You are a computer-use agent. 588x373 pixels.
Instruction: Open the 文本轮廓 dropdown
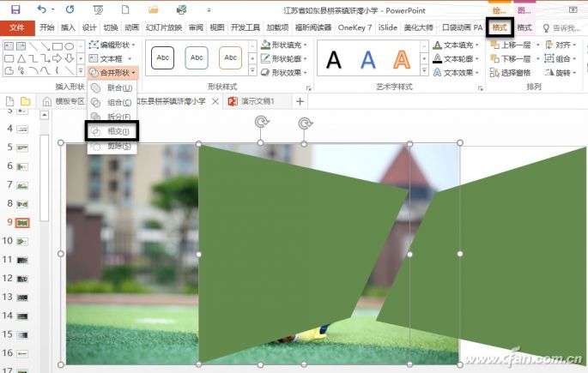(x=456, y=59)
